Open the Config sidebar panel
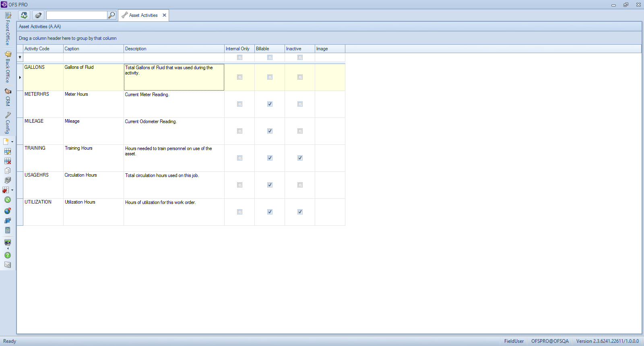Image resolution: width=644 pixels, height=346 pixels. 8,123
